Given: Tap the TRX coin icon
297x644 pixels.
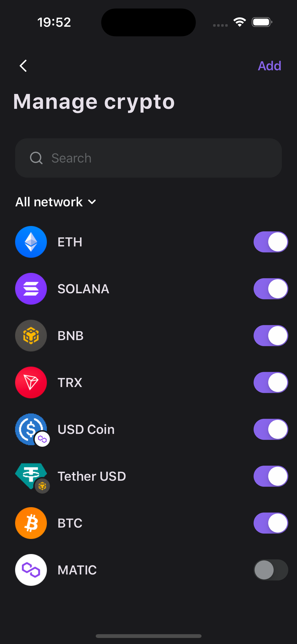Looking at the screenshot, I should tap(31, 382).
